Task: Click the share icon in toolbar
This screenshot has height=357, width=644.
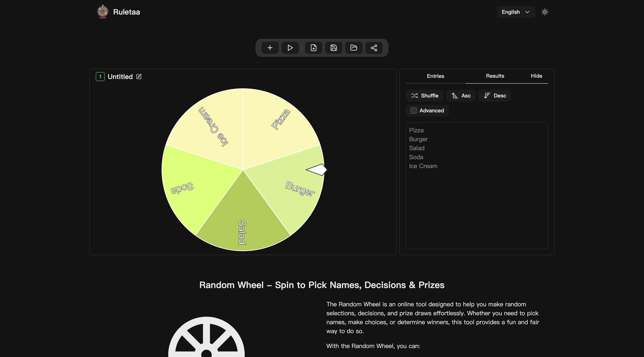Action: click(374, 48)
